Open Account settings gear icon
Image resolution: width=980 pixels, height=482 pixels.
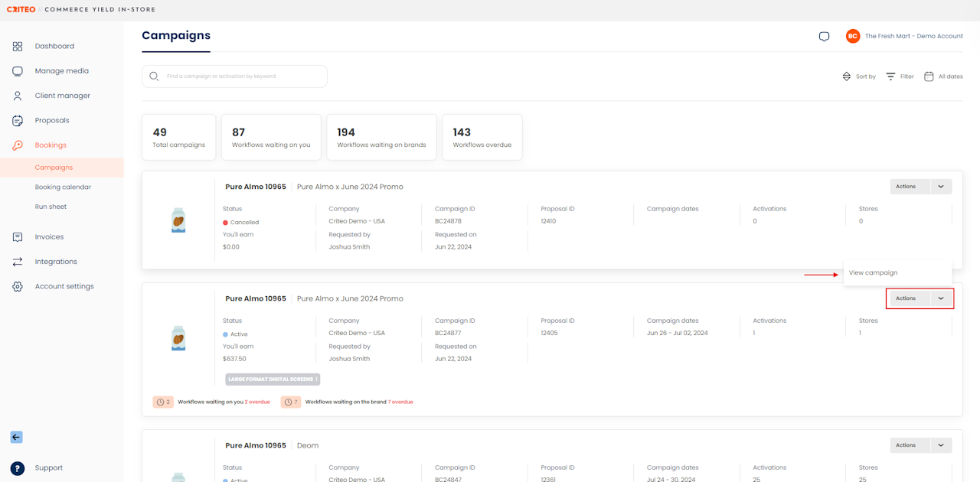18,286
